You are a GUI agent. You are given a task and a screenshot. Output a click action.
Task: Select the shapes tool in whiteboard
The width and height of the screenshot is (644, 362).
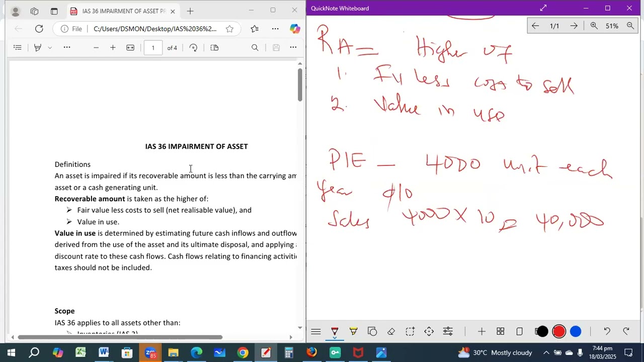(372, 331)
